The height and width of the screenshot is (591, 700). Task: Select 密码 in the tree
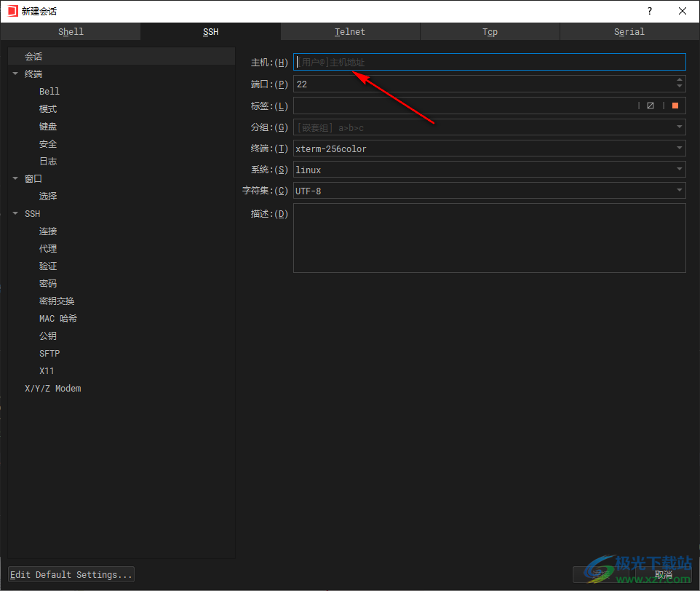point(48,283)
